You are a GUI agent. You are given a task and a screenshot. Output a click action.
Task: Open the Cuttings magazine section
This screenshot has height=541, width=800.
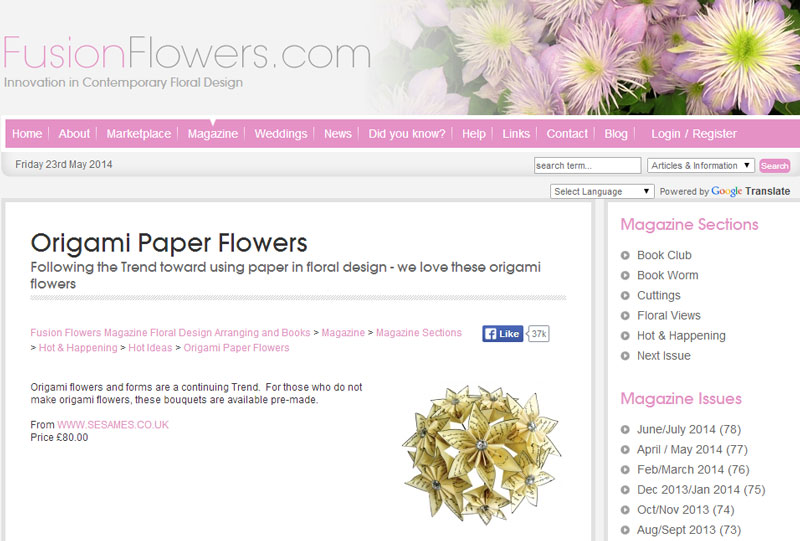tap(659, 296)
